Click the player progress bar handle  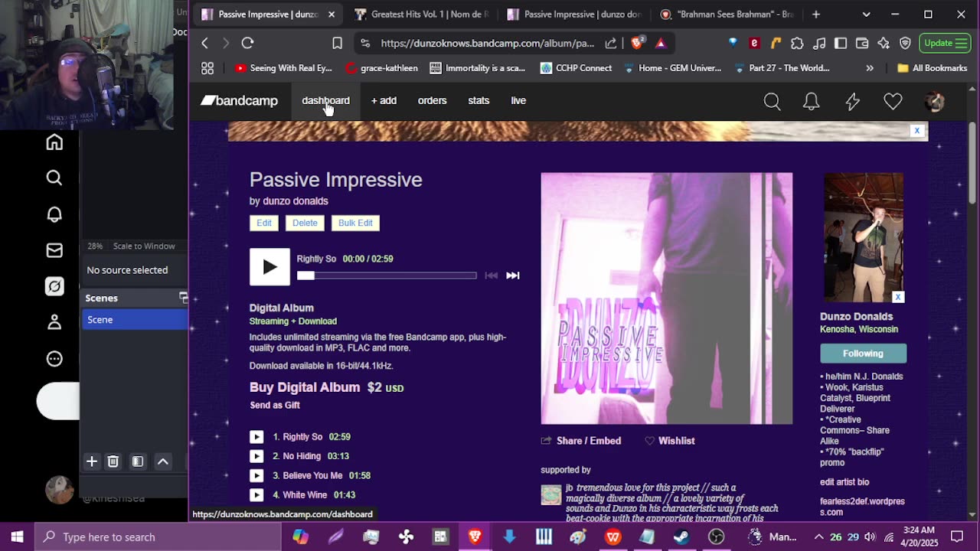305,275
